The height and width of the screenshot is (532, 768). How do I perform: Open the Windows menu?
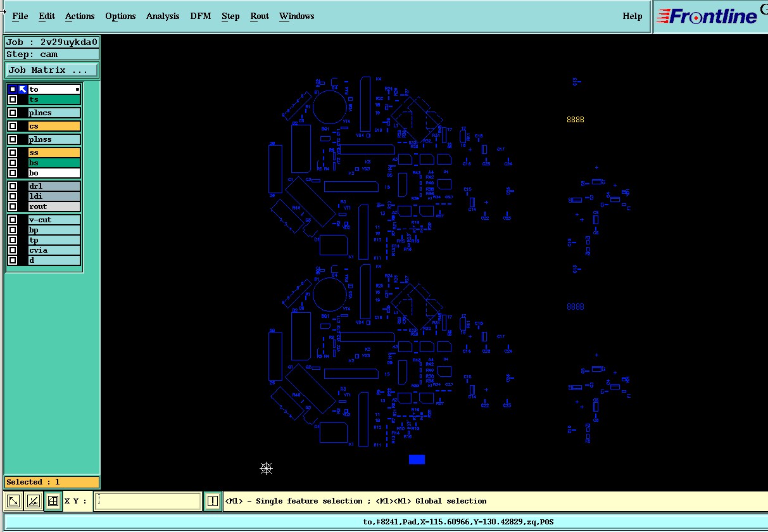point(296,16)
